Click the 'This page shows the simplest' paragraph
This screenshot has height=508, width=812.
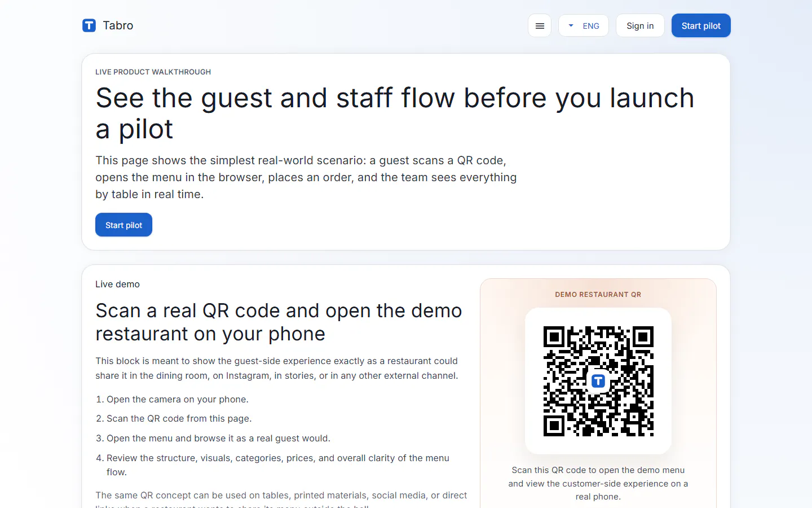coord(306,177)
